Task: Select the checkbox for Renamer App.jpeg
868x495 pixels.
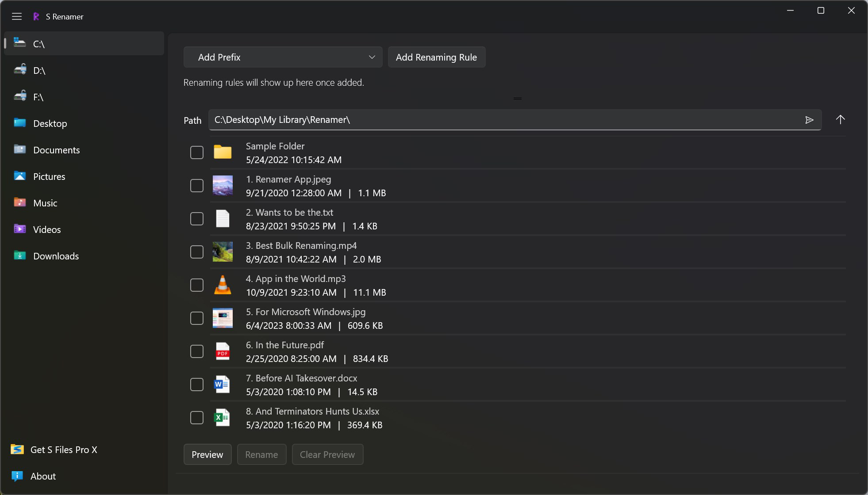Action: point(196,186)
